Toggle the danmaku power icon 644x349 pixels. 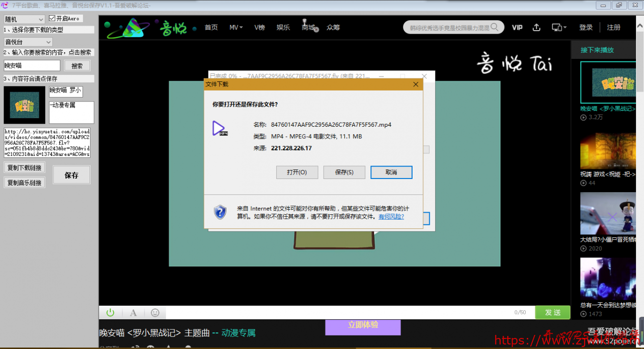[x=110, y=312]
